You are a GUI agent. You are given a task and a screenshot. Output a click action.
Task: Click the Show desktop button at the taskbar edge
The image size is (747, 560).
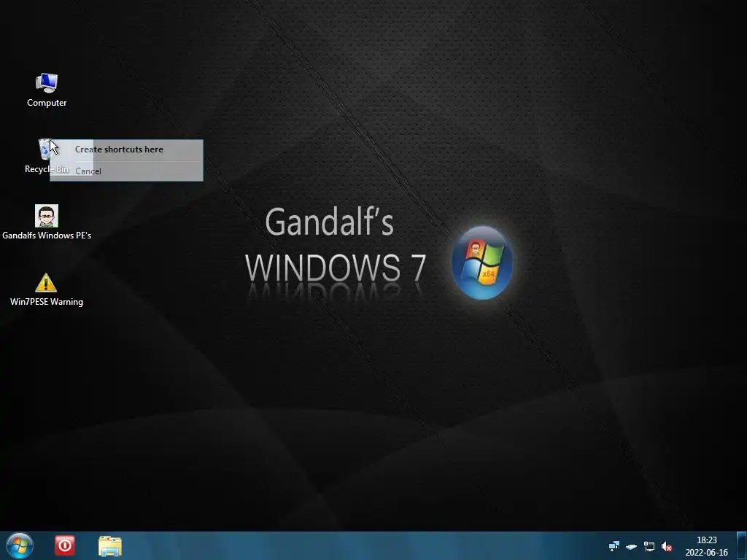(742, 545)
